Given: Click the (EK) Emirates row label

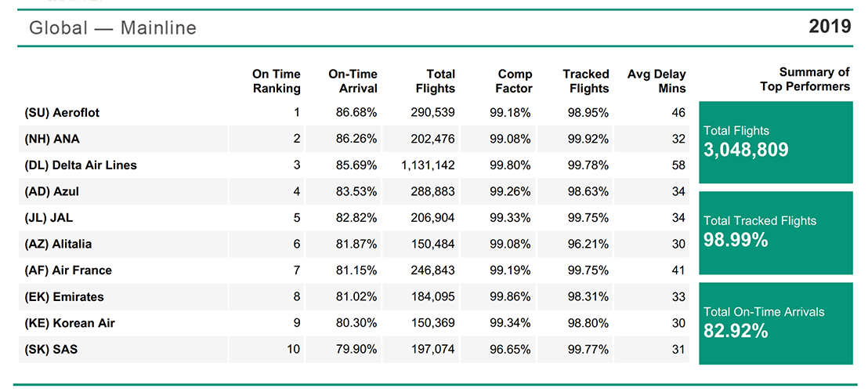Looking at the screenshot, I should pyautogui.click(x=64, y=297).
